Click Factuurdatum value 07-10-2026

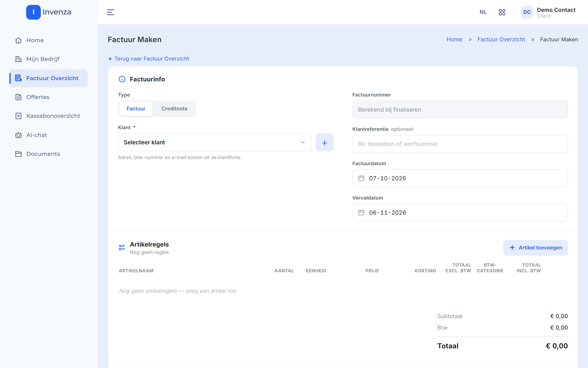pyautogui.click(x=388, y=178)
